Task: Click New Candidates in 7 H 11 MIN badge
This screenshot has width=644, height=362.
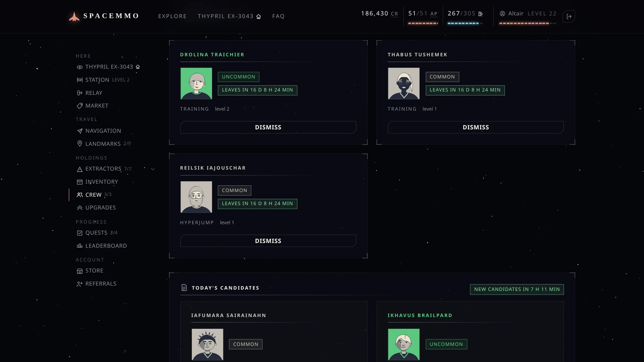Action: pyautogui.click(x=517, y=289)
